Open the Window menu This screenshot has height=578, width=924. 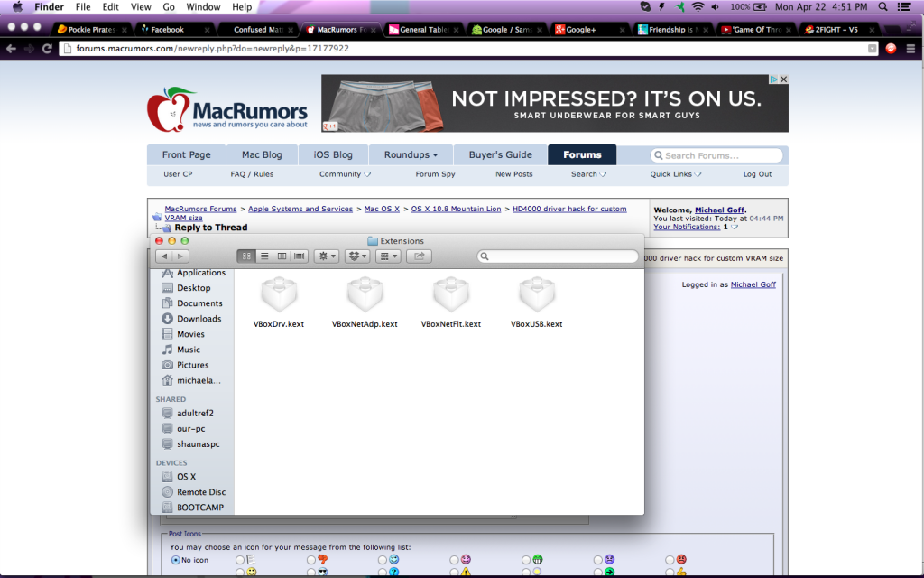click(203, 7)
